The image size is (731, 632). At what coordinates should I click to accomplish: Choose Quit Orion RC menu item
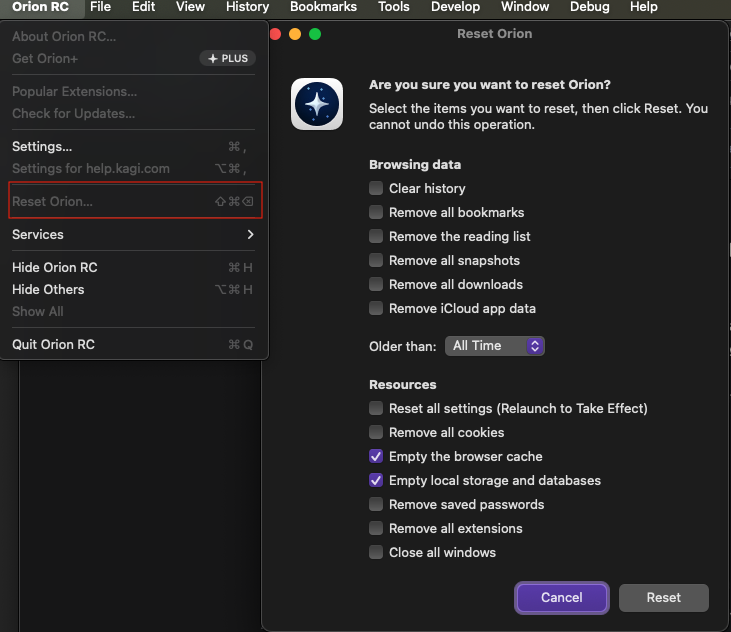click(54, 344)
